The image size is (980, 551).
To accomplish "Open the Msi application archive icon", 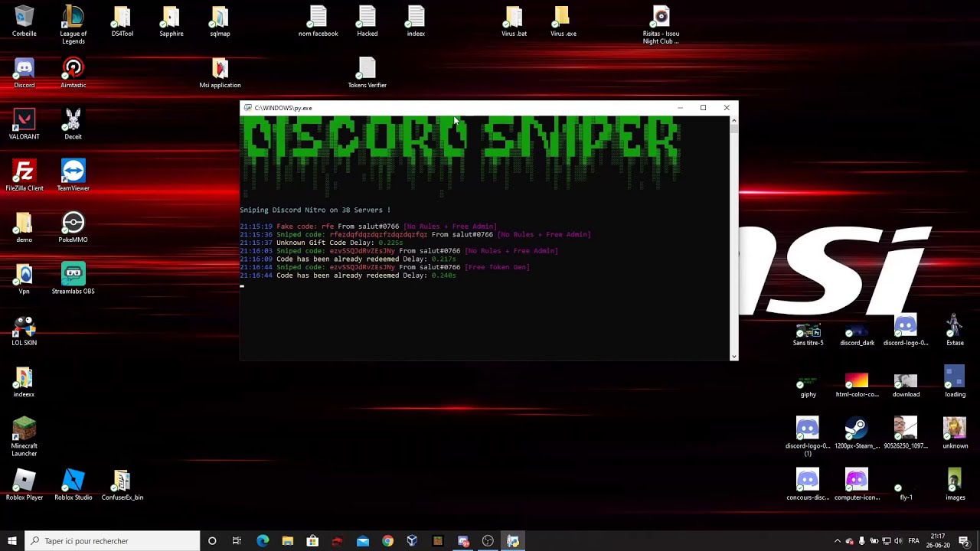I will pyautogui.click(x=220, y=73).
